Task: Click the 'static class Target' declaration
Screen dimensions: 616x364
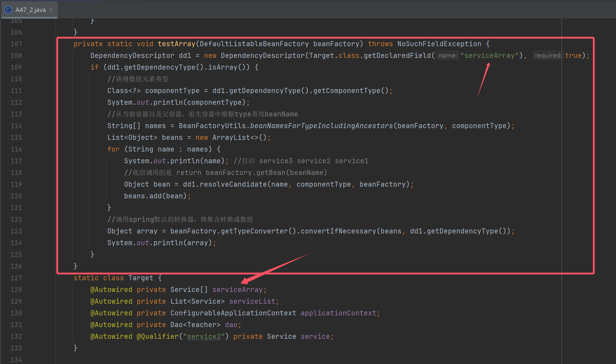Action: click(x=114, y=278)
